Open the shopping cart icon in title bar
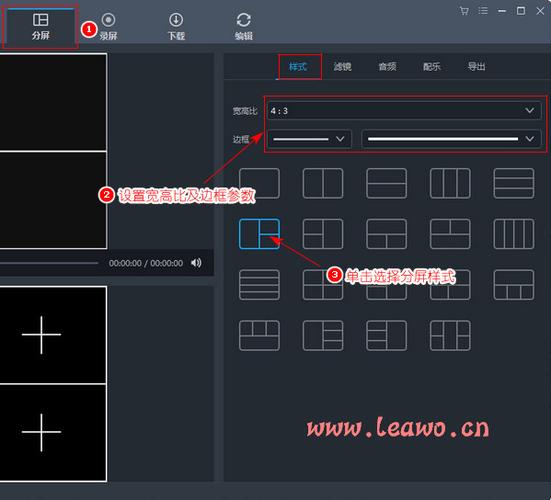The height and width of the screenshot is (500, 551). click(464, 11)
